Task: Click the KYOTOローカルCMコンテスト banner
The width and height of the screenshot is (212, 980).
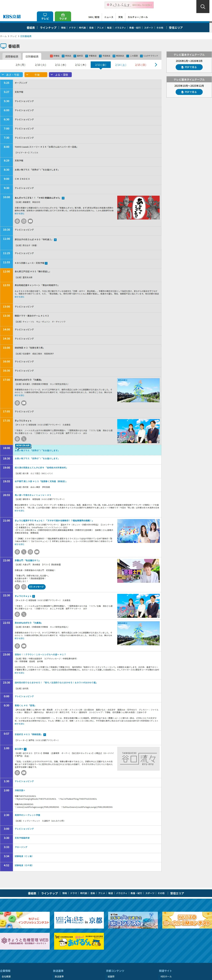Action: 187,920
